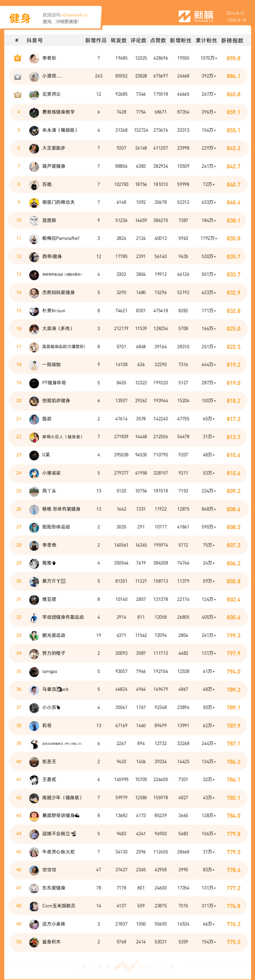This screenshot has width=255, height=980.
Task: Click the silver crown rank-two icon
Action: click(17, 76)
